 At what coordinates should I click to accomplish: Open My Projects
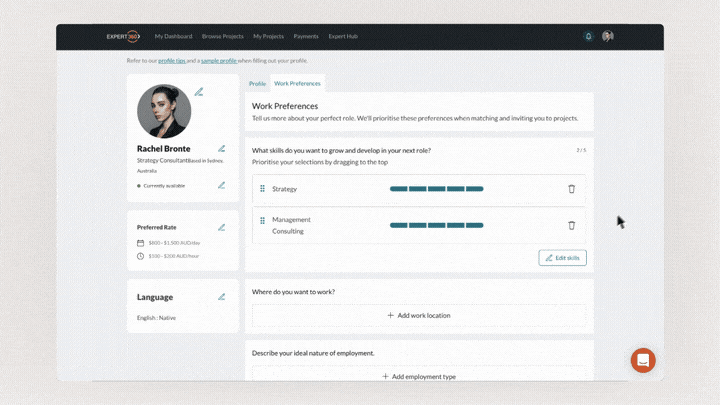tap(269, 36)
